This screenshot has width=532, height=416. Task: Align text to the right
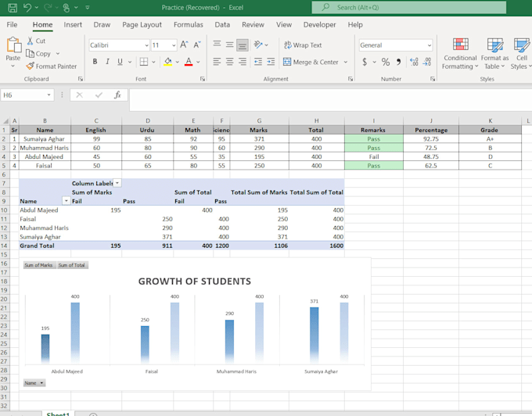tap(243, 62)
